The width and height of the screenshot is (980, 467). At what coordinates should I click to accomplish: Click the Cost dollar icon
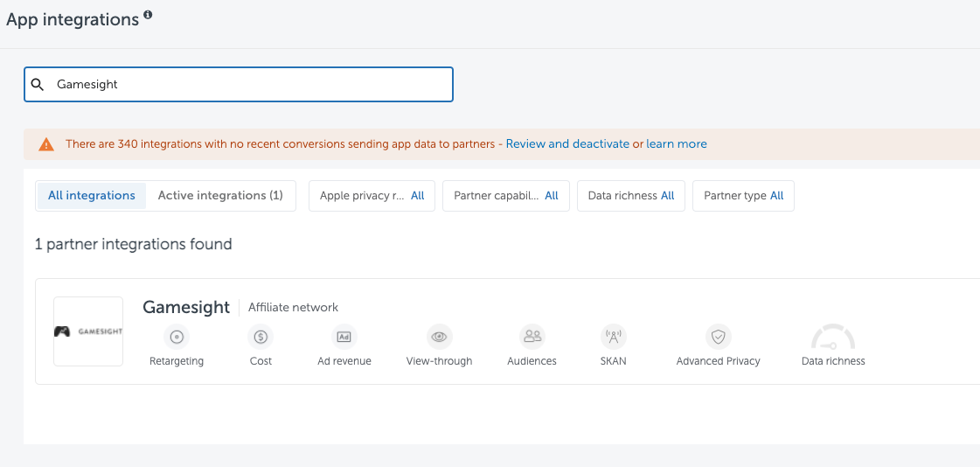coord(261,337)
